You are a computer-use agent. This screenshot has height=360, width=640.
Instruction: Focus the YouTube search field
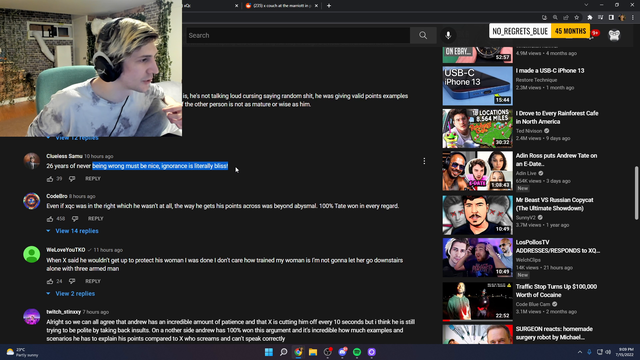[x=298, y=36]
